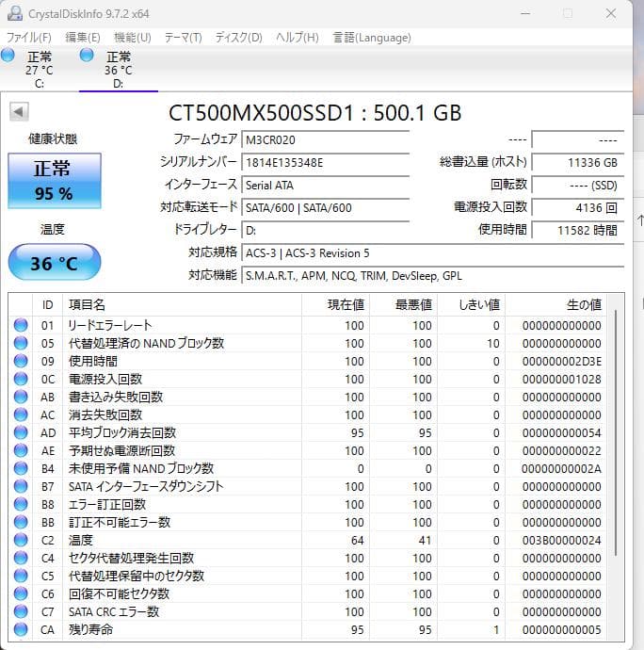Click status dot for ID 0C 電源投入回数 row

pyautogui.click(x=21, y=379)
